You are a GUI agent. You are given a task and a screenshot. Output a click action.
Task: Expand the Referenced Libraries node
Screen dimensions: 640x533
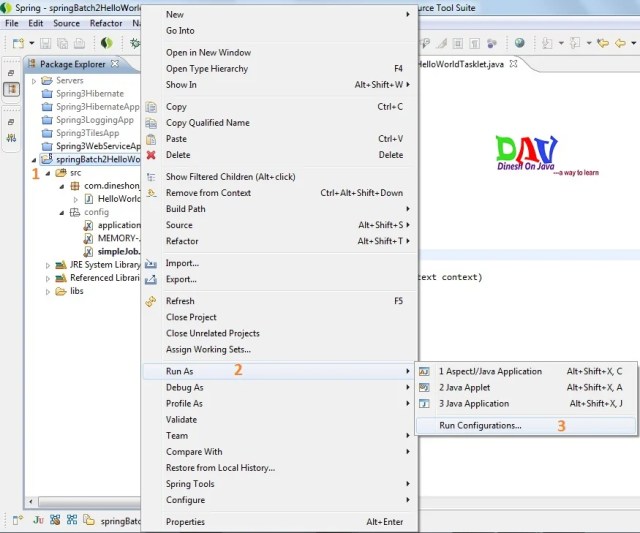[x=48, y=279]
